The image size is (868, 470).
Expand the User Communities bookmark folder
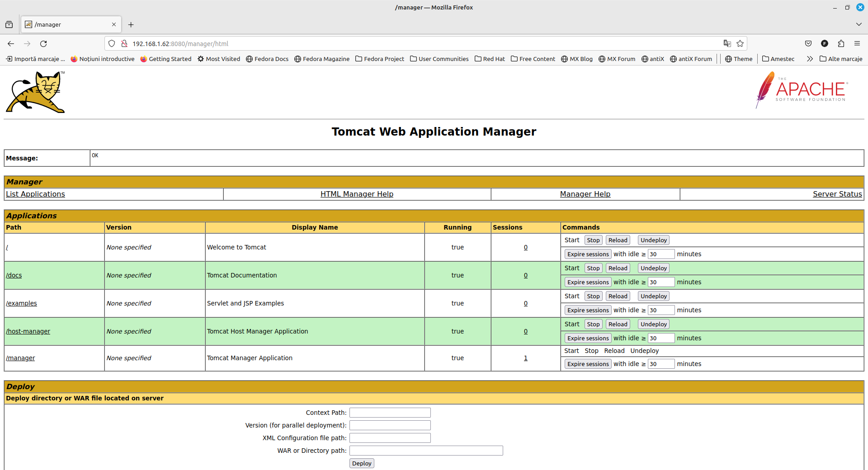(x=439, y=59)
